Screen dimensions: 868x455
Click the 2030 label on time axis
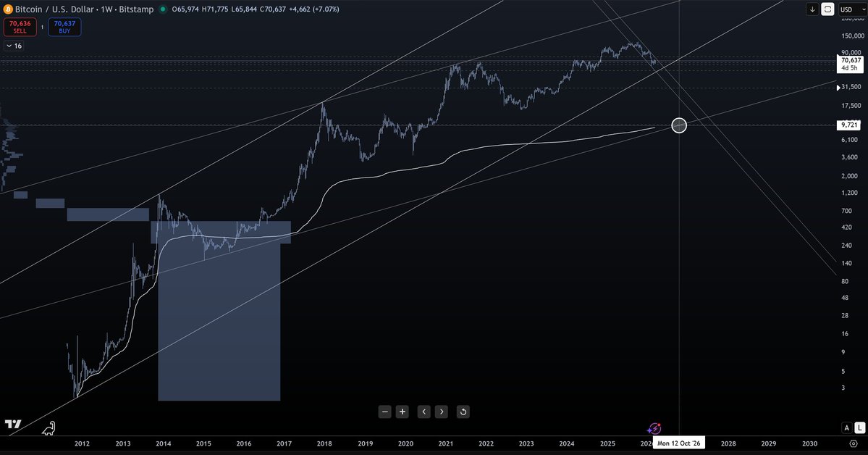(x=809, y=443)
